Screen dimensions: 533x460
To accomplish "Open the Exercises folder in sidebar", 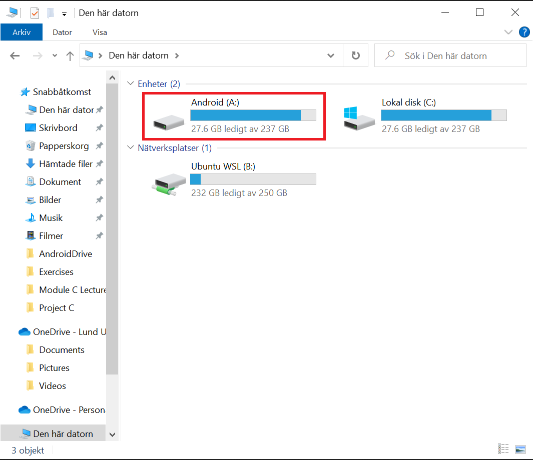I will [x=50, y=272].
